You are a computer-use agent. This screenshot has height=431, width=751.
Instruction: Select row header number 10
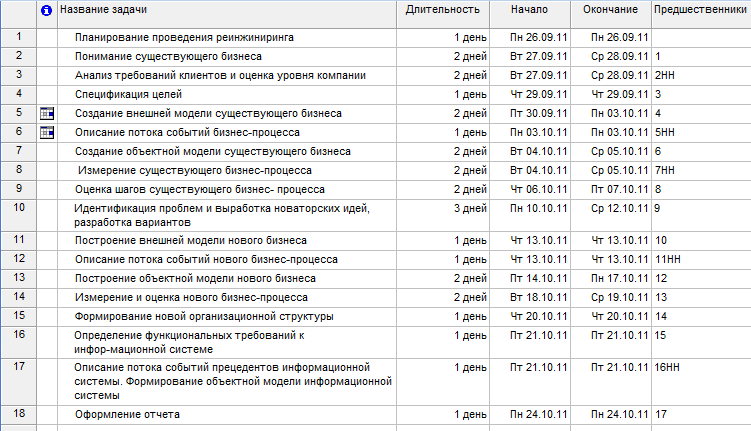[19, 215]
